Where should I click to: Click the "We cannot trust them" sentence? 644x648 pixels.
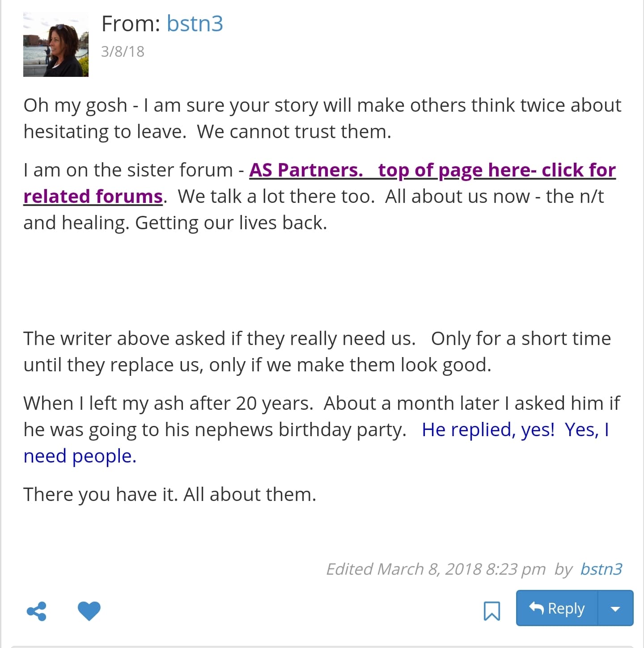click(x=294, y=132)
